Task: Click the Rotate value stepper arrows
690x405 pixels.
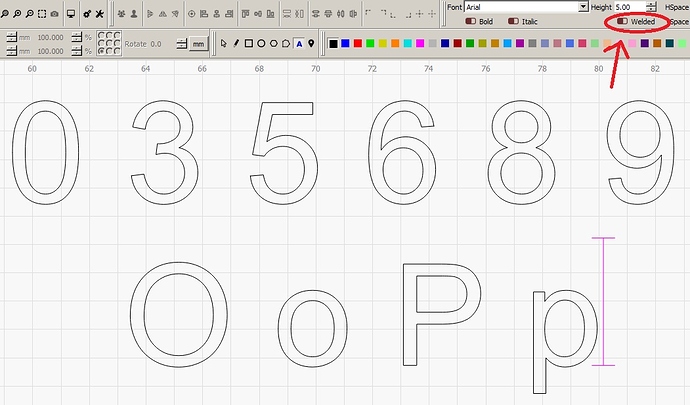Action: [x=181, y=44]
